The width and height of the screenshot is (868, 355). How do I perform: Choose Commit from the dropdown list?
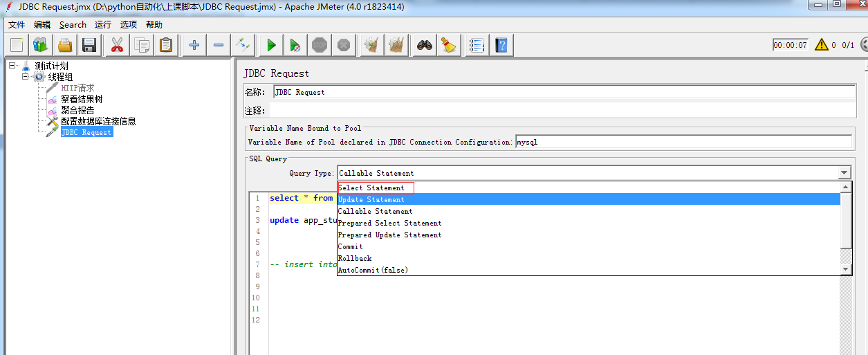(x=589, y=246)
